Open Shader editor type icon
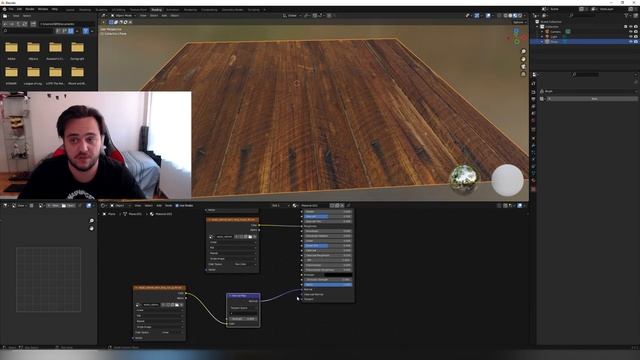Image resolution: width=640 pixels, height=360 pixels. click(x=104, y=205)
